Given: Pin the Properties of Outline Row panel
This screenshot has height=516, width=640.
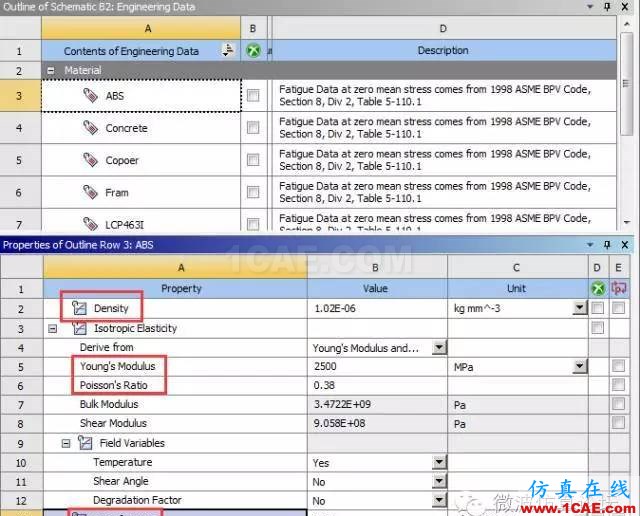Looking at the screenshot, I should (x=607, y=245).
